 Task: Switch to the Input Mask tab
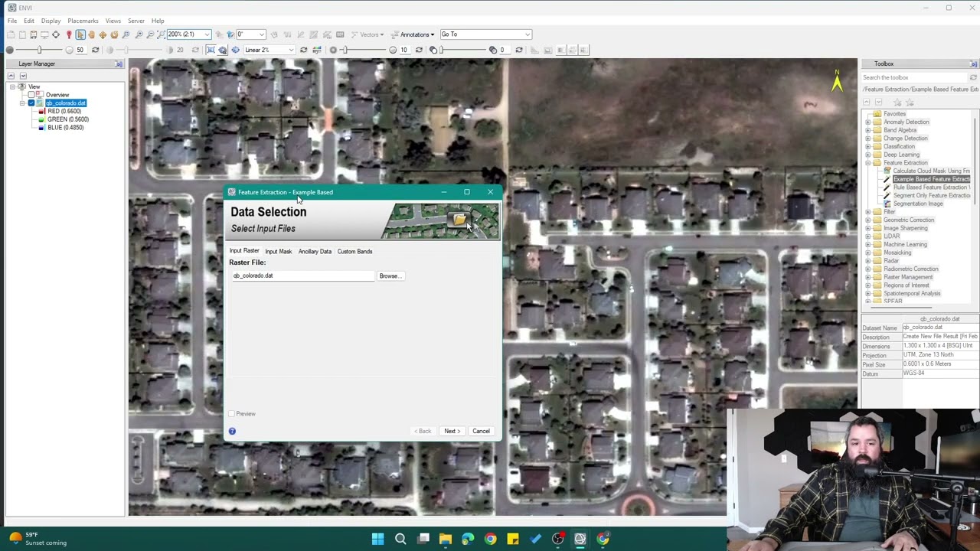278,251
